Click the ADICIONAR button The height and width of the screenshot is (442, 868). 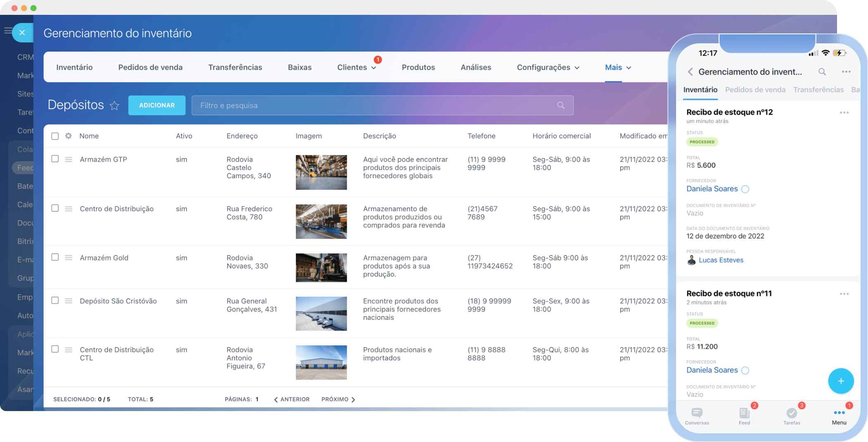(x=157, y=105)
